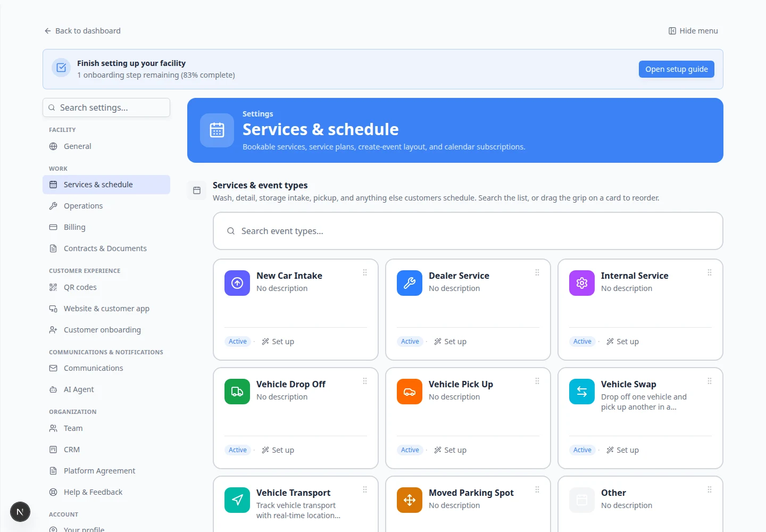Open General facility settings
This screenshot has width=766, height=532.
pos(106,146)
